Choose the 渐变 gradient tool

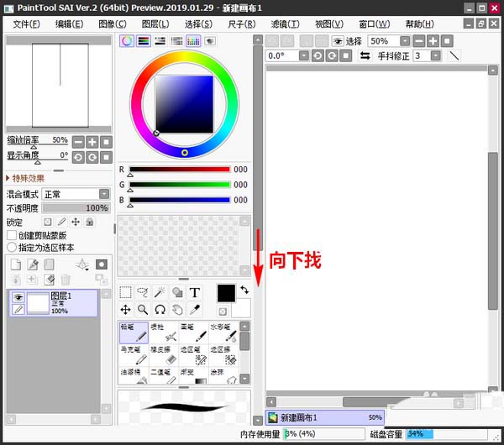pyautogui.click(x=193, y=375)
